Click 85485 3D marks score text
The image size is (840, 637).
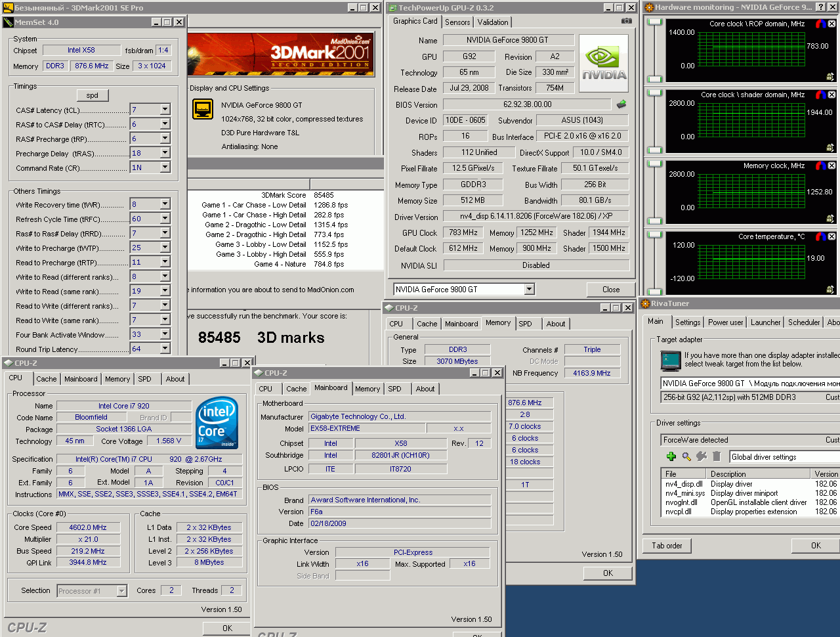261,338
